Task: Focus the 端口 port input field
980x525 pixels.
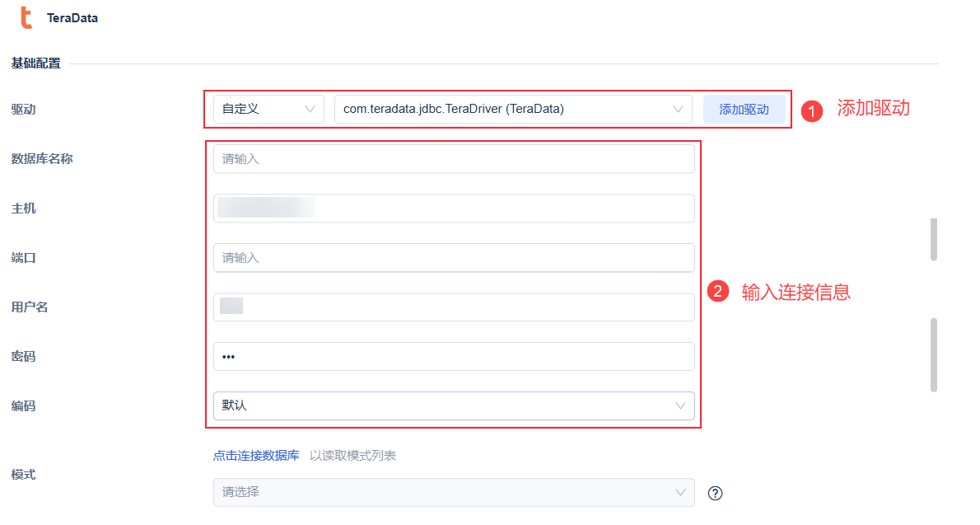Action: pos(454,258)
